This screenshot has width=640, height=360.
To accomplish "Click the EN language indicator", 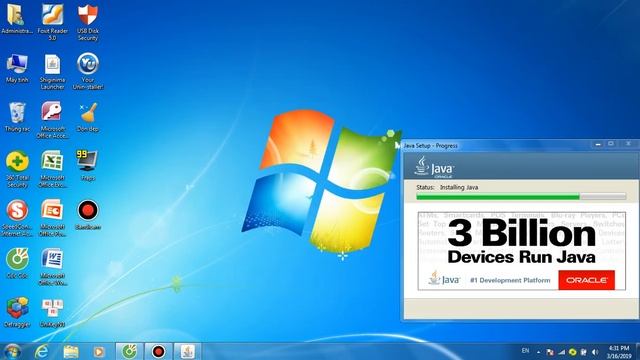I will (525, 351).
